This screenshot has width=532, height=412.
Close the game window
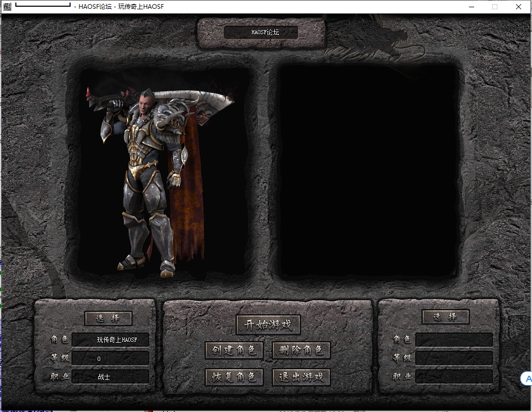518,7
